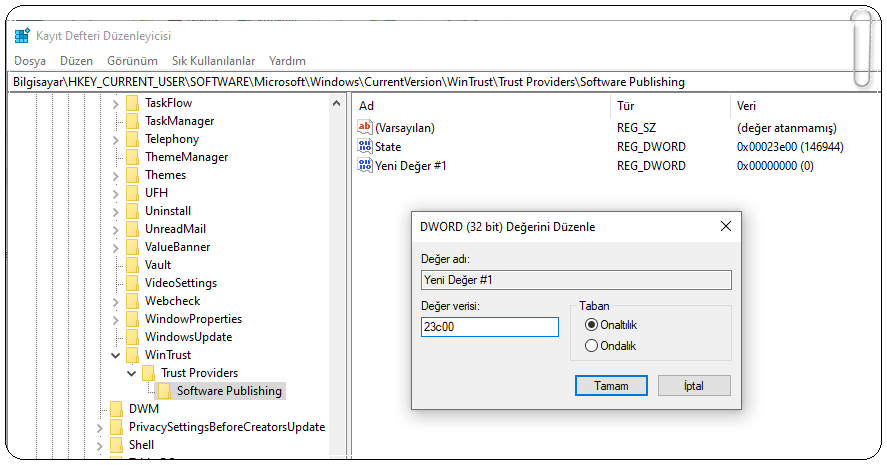This screenshot has width=887, height=465.
Task: Select the WindowsUpdate tree label
Action: [x=188, y=337]
